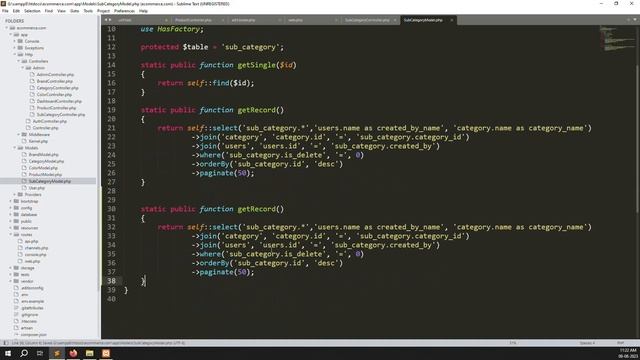The image size is (640, 360).
Task: Collapse the ecommerce.com root folder
Action: 7,28
